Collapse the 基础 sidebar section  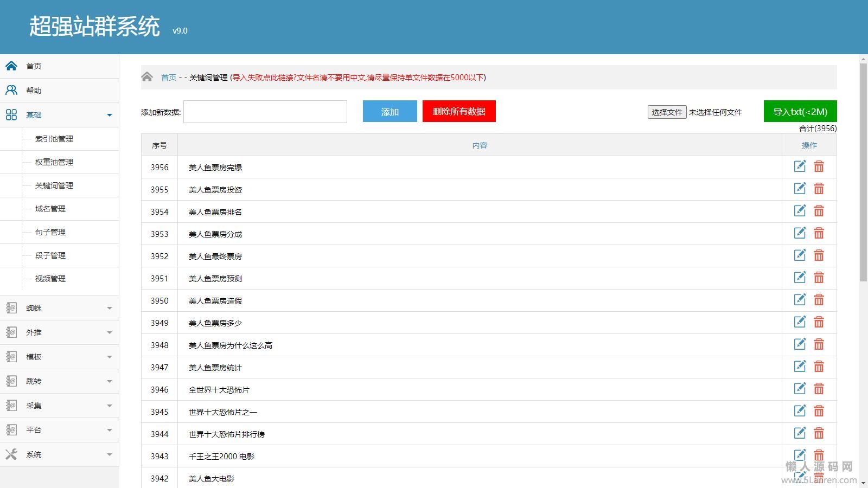pyautogui.click(x=109, y=115)
